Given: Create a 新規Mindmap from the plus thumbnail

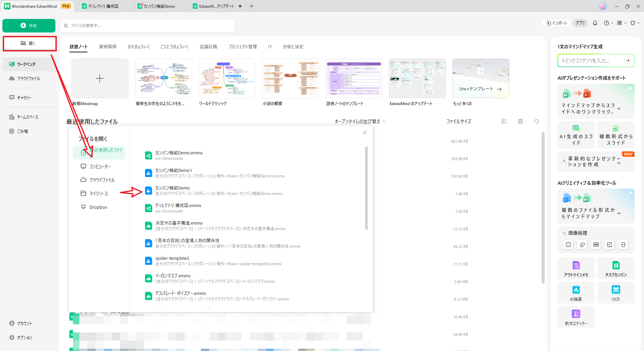Looking at the screenshot, I should [x=100, y=78].
